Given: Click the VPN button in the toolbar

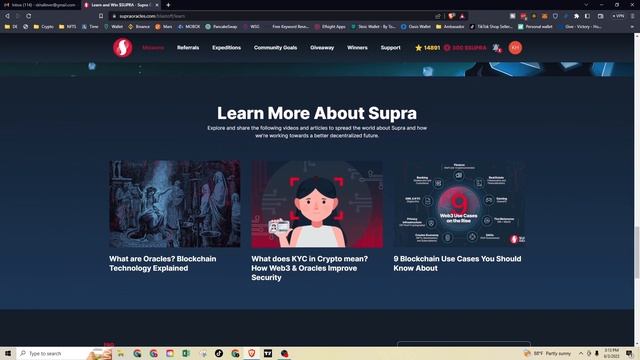Looking at the screenshot, I should point(618,16).
